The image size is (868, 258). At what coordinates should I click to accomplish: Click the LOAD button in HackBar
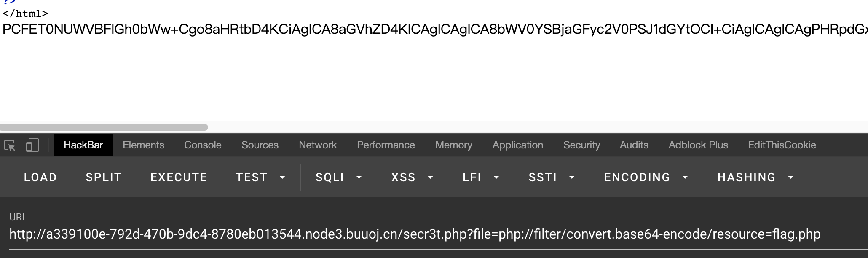coord(40,177)
